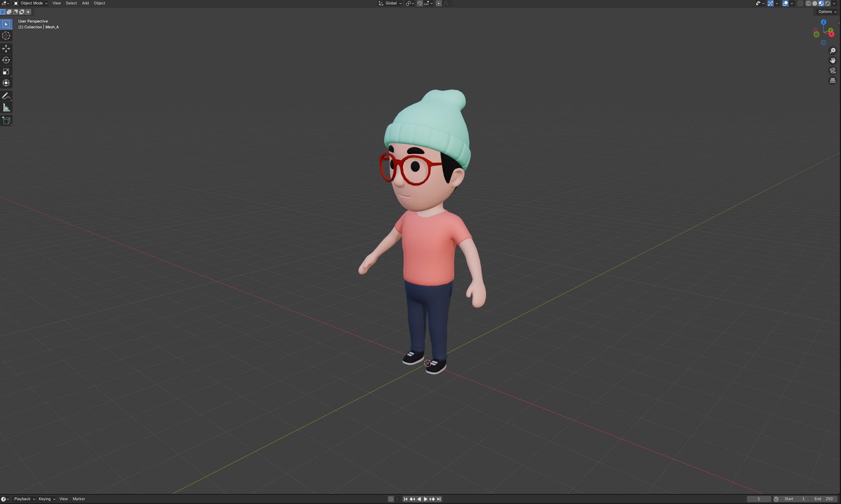The height and width of the screenshot is (504, 841).
Task: Click the zoom view magnifier icon
Action: 833,50
